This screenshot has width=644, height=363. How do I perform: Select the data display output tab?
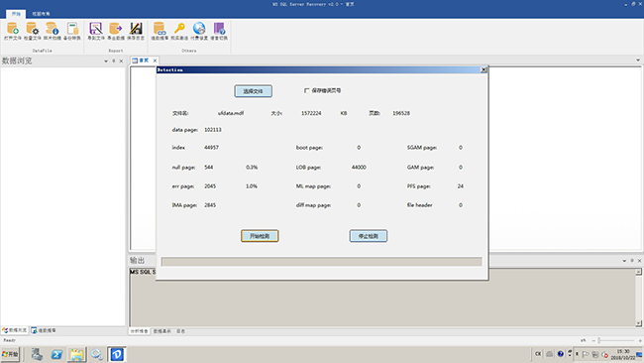pos(161,331)
